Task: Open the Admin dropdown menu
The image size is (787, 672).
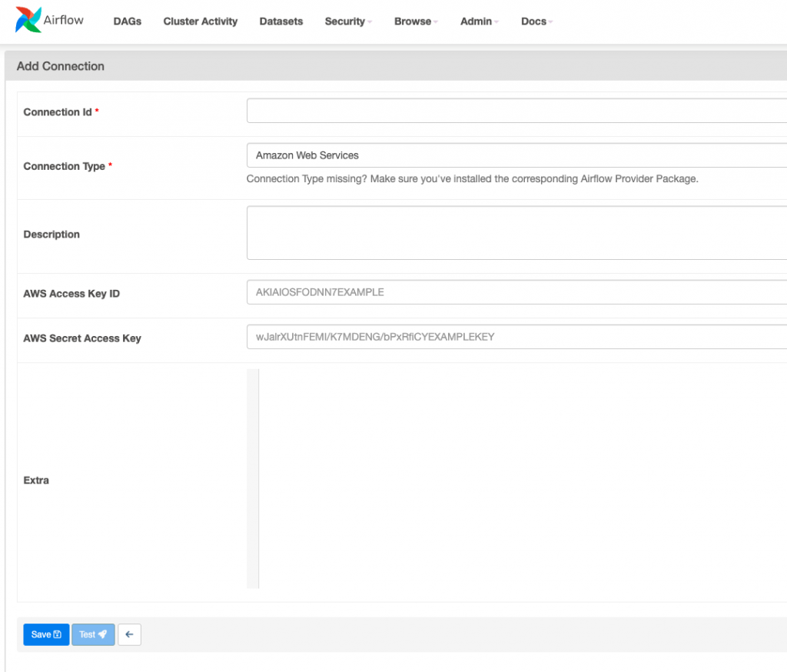Action: click(x=480, y=21)
